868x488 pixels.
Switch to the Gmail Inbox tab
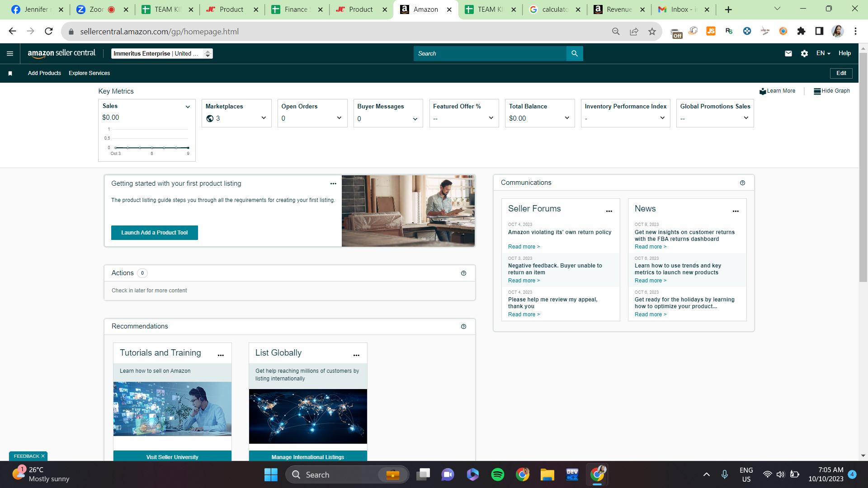pos(684,9)
